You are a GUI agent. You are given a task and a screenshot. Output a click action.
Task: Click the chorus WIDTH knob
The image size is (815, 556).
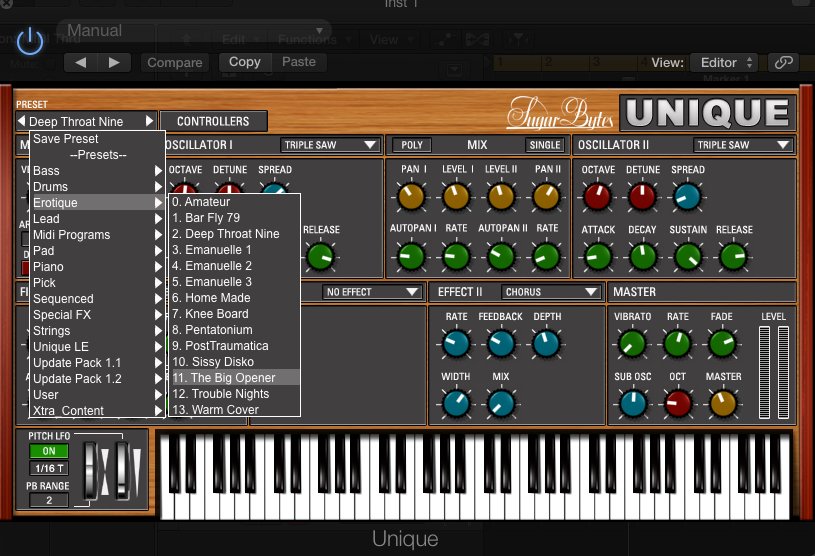456,404
